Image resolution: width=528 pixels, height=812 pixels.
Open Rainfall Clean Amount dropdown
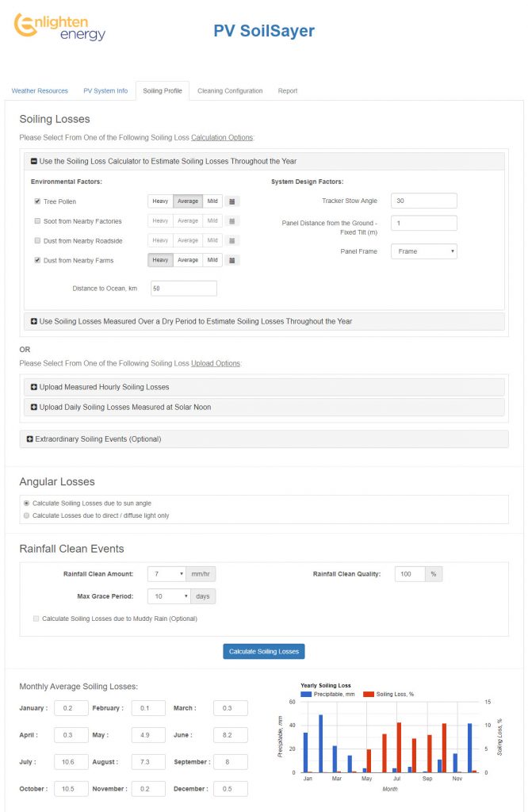166,574
